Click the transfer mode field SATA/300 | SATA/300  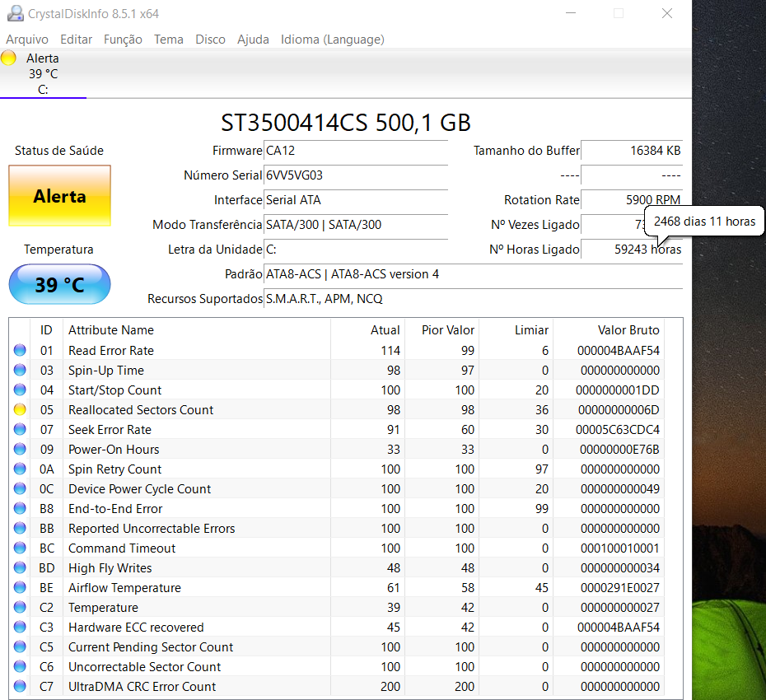(356, 225)
